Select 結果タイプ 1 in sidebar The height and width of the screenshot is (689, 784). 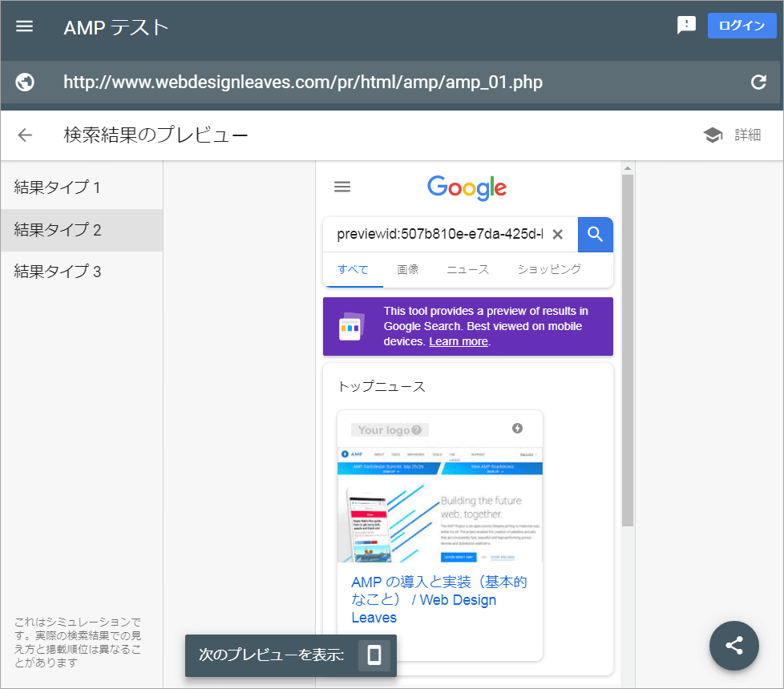click(x=58, y=188)
